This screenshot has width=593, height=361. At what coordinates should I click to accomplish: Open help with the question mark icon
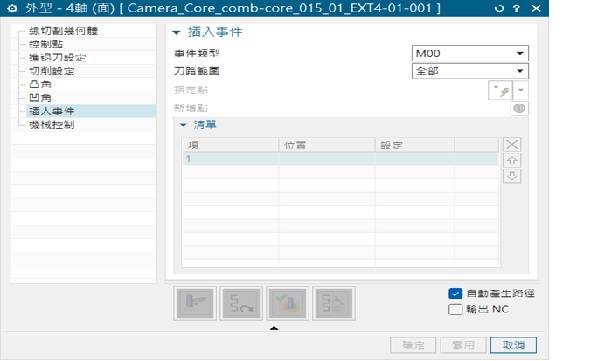coord(517,8)
